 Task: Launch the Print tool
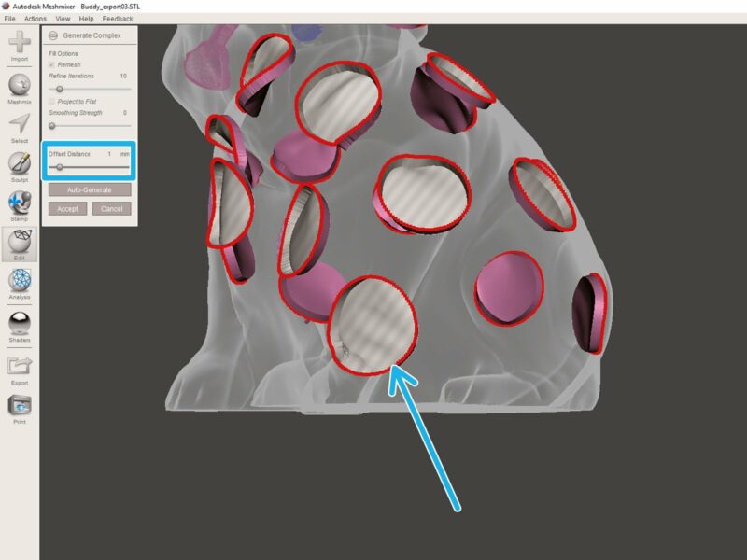tap(20, 406)
